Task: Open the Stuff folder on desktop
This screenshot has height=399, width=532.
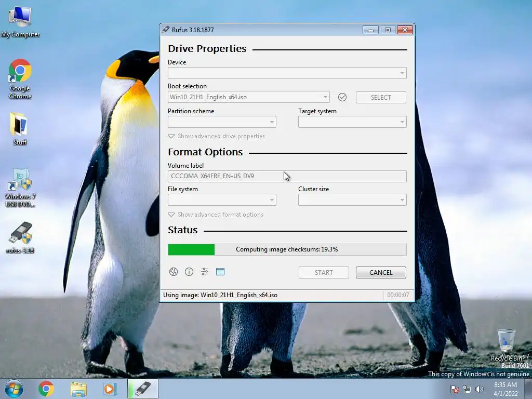Action: coord(20,128)
